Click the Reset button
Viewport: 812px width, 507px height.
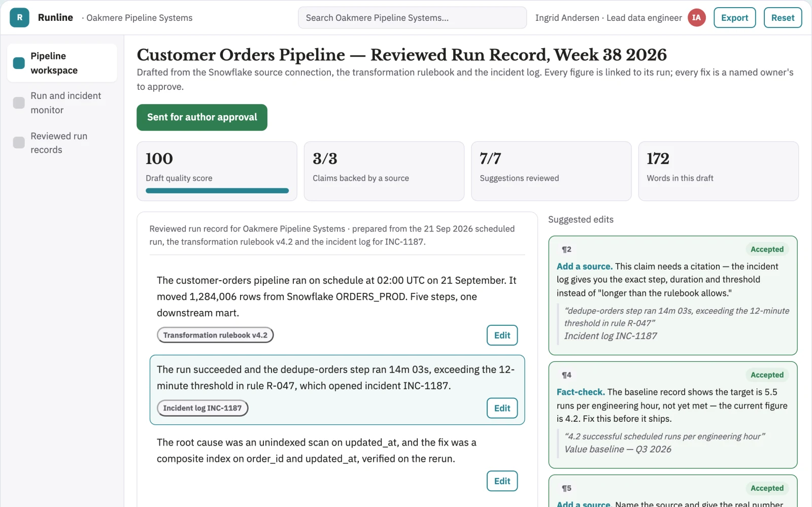pos(783,18)
